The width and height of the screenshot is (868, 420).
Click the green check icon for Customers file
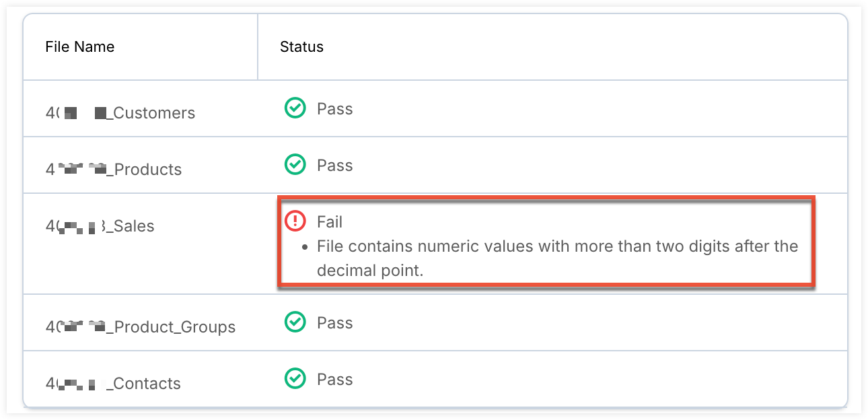pyautogui.click(x=295, y=108)
